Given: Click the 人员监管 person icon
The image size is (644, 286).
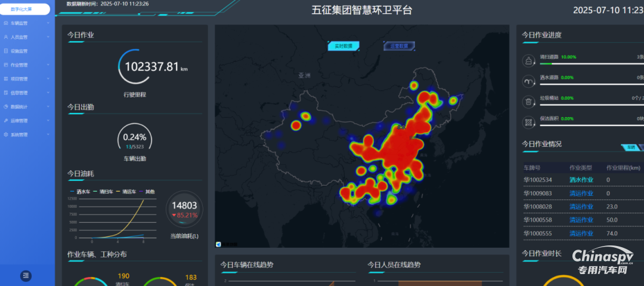Looking at the screenshot, I should coord(5,37).
